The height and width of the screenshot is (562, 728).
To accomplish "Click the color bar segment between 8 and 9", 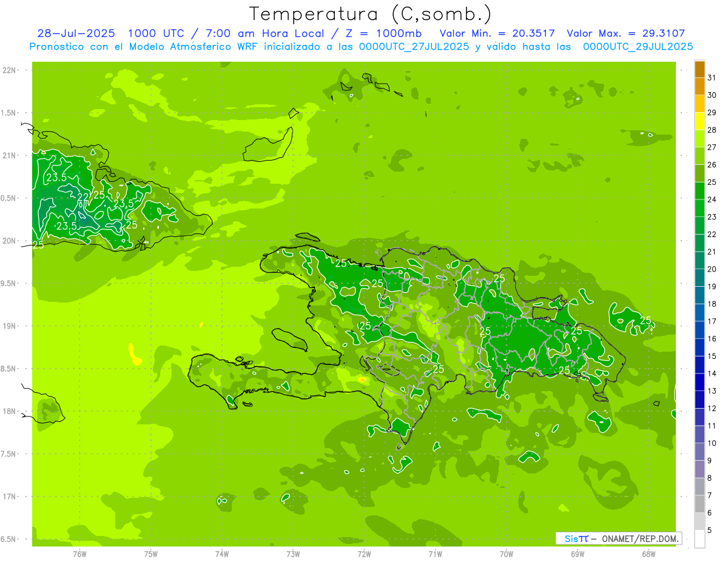I will (699, 469).
